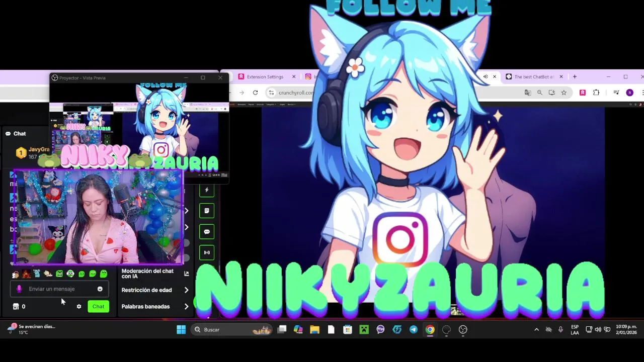Select the last green blob emote
Viewport: 644px width, 362px height.
pyautogui.click(x=104, y=274)
